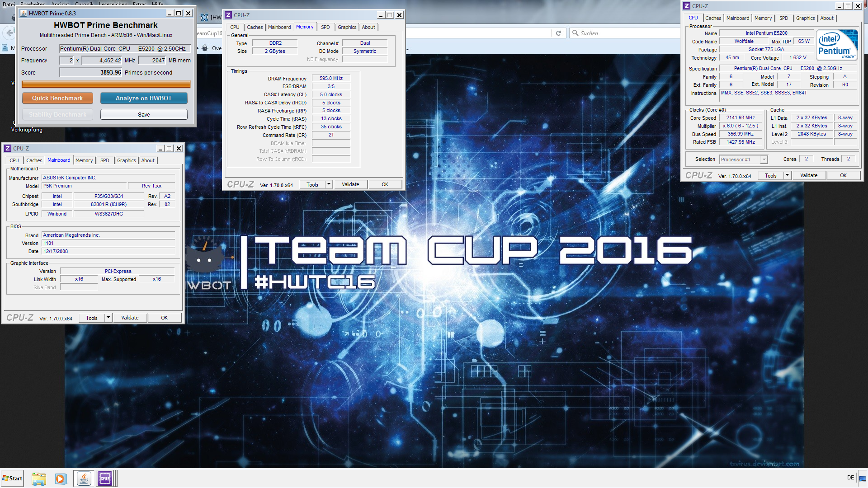Click the Rated FSB 1427.95 MHz value

tap(741, 142)
